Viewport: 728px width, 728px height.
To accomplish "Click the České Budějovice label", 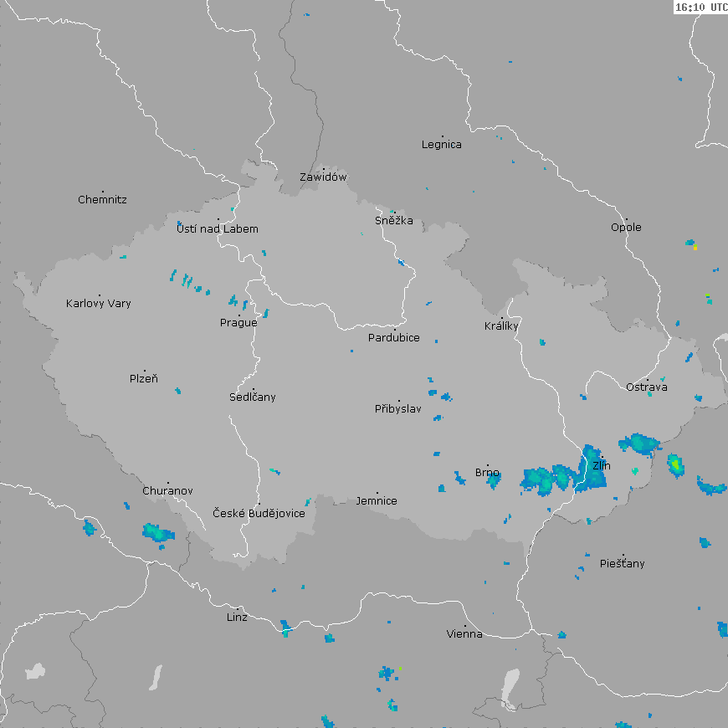I will point(259,513).
